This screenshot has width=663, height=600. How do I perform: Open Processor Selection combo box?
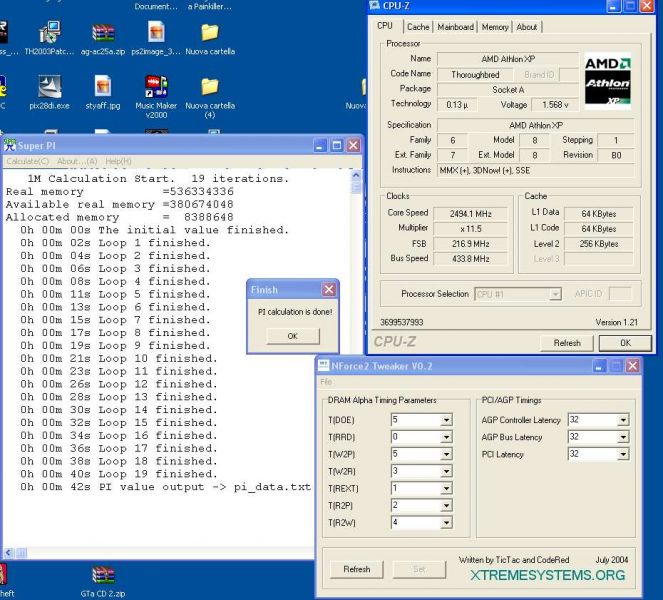pyautogui.click(x=518, y=294)
